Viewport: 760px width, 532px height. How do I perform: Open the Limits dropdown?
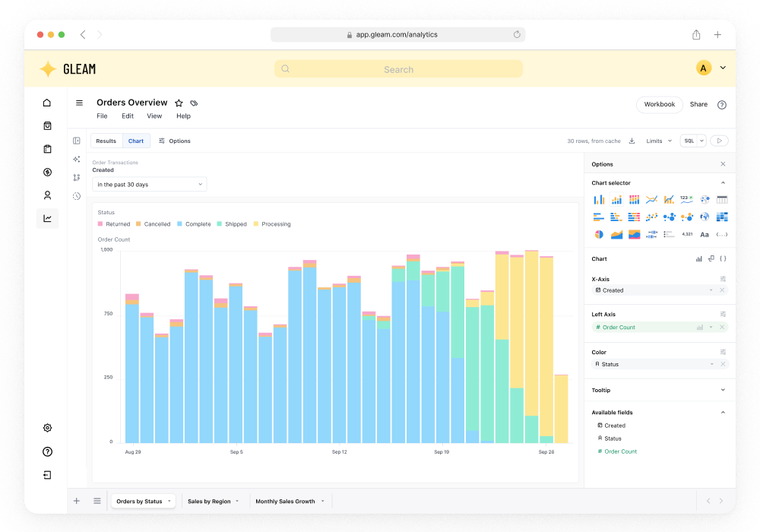point(659,141)
